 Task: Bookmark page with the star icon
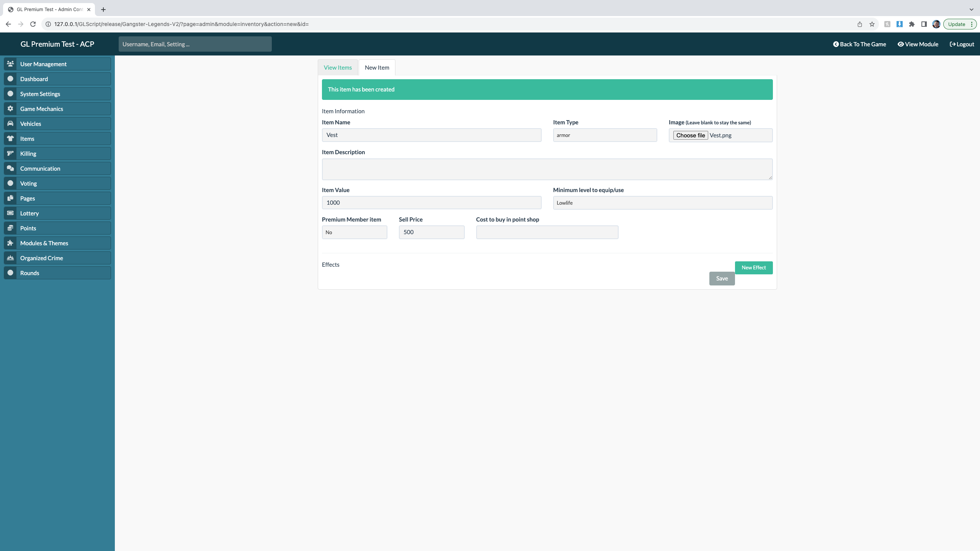click(x=872, y=24)
